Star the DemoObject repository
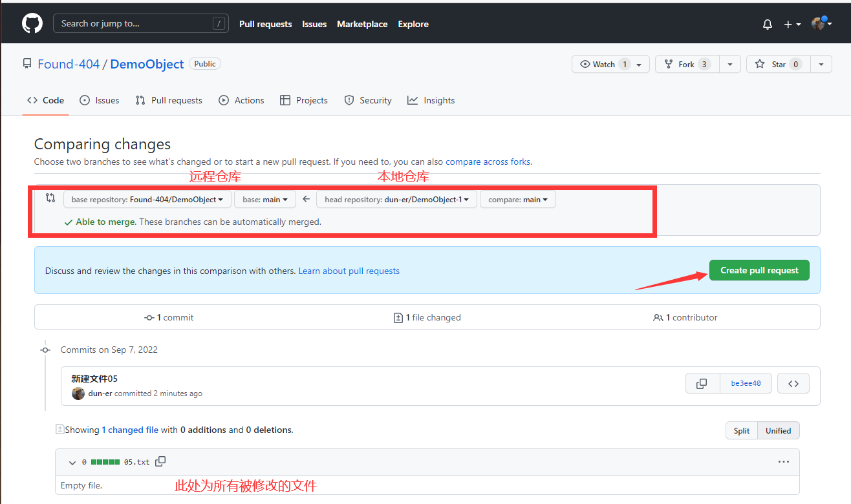Image resolution: width=851 pixels, height=504 pixels. tap(778, 63)
